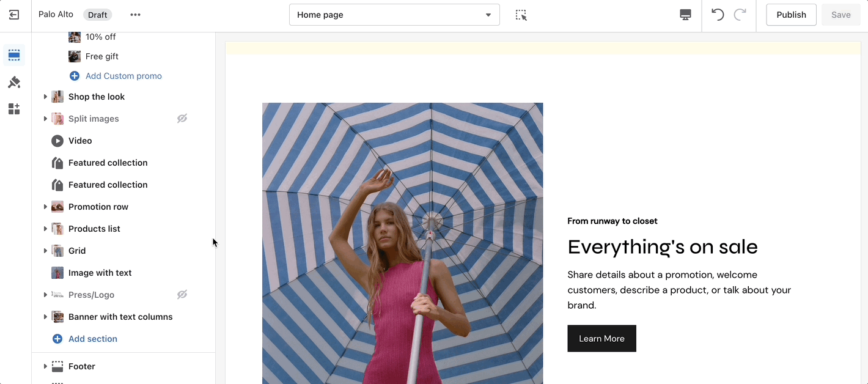Select the Video section
Screen dimensions: 868x384
[80, 141]
